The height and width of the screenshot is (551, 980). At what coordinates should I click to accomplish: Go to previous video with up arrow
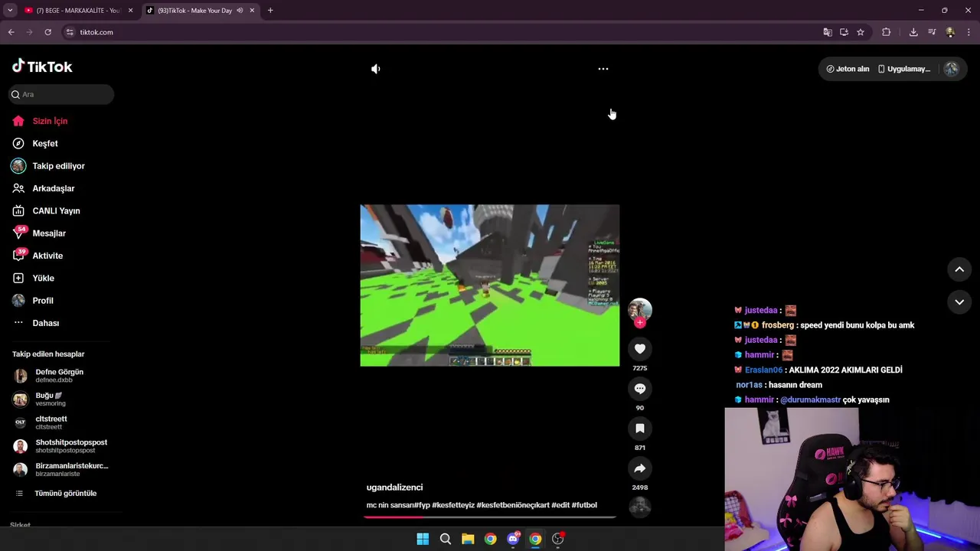[x=959, y=269]
